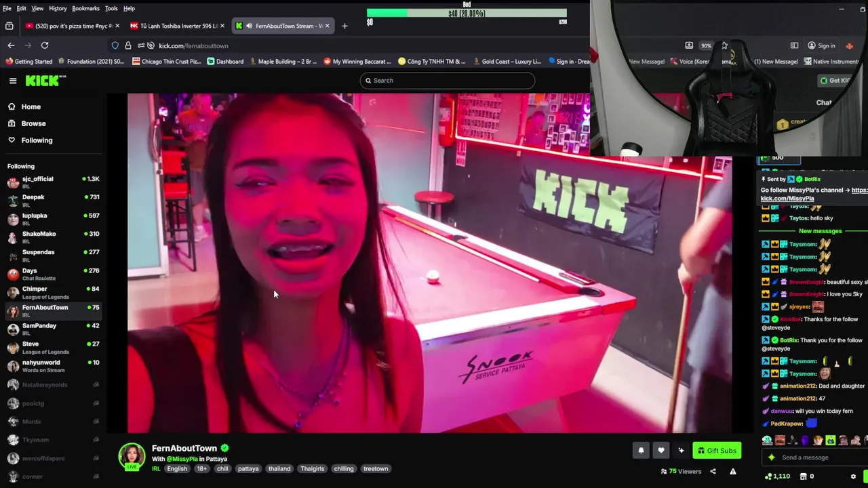868x488 pixels.
Task: Mute audio on FernAboutTown Stream tab
Action: pyautogui.click(x=249, y=26)
